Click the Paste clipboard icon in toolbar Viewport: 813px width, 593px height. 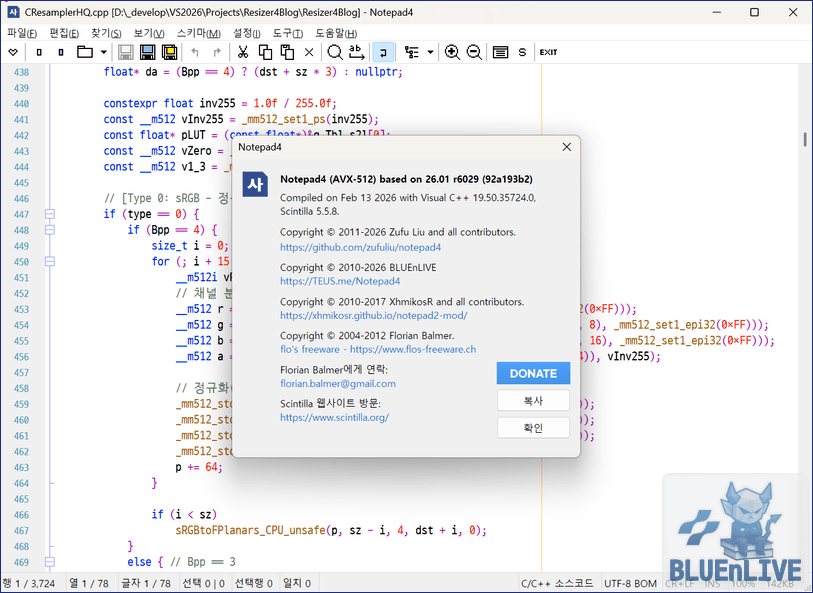287,52
